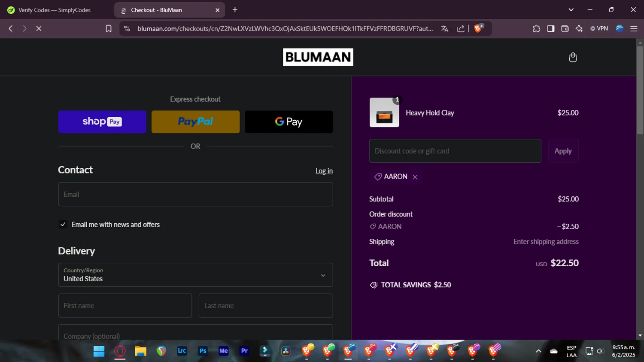Open the browser hamburger menu

634,29
